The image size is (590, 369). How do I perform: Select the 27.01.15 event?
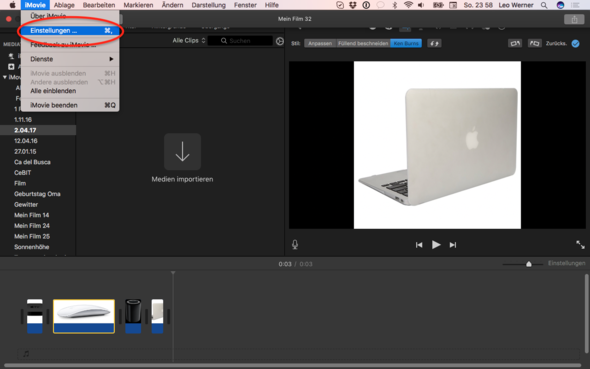tap(25, 152)
